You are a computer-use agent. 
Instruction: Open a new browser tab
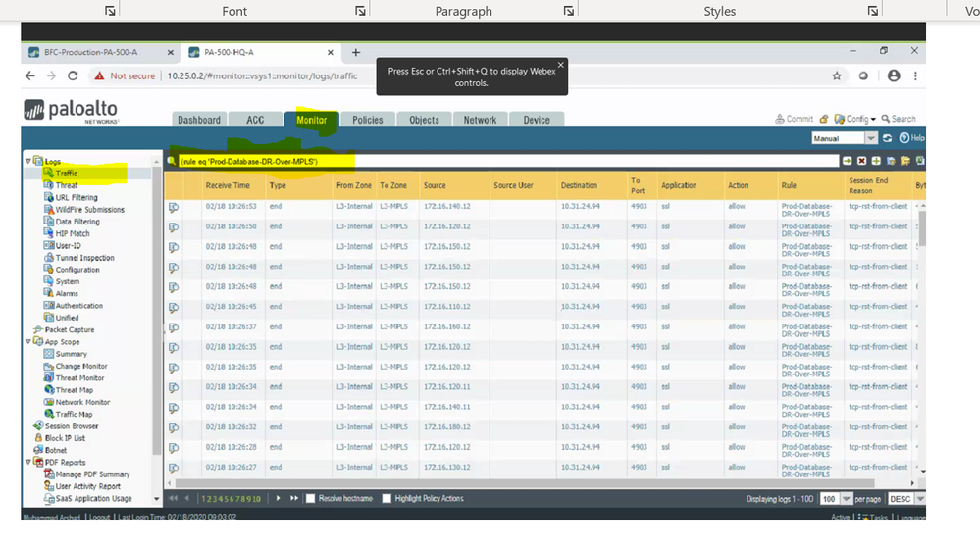[x=356, y=53]
